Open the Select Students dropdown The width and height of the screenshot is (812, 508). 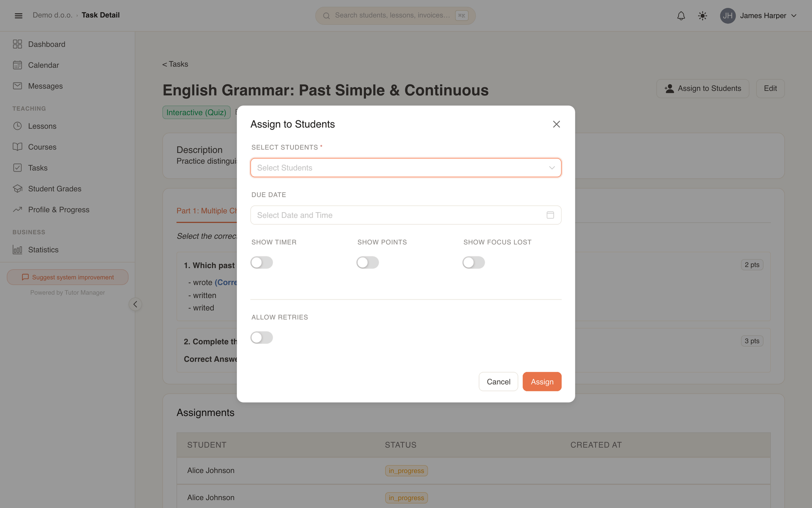pos(406,168)
